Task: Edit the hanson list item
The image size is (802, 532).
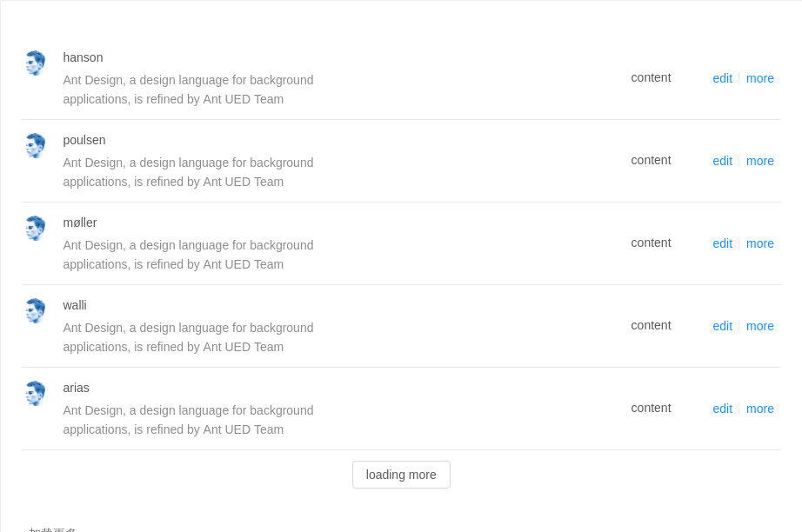Action: 722,78
